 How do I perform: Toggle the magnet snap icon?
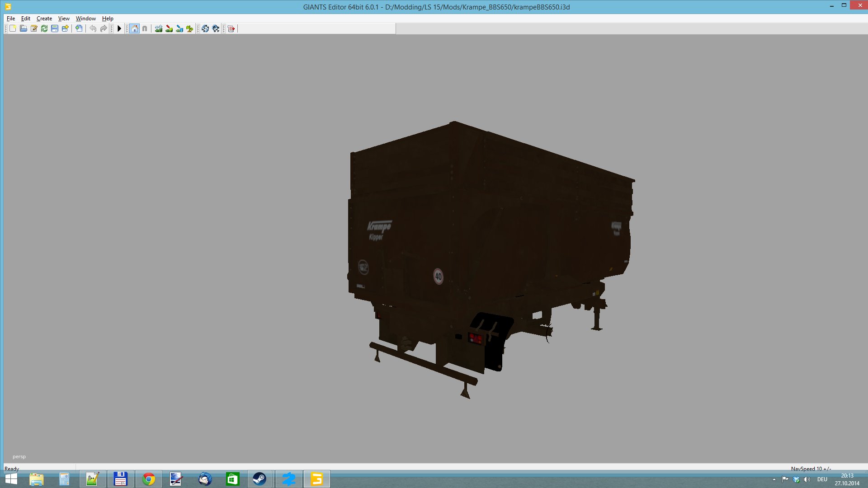click(145, 28)
